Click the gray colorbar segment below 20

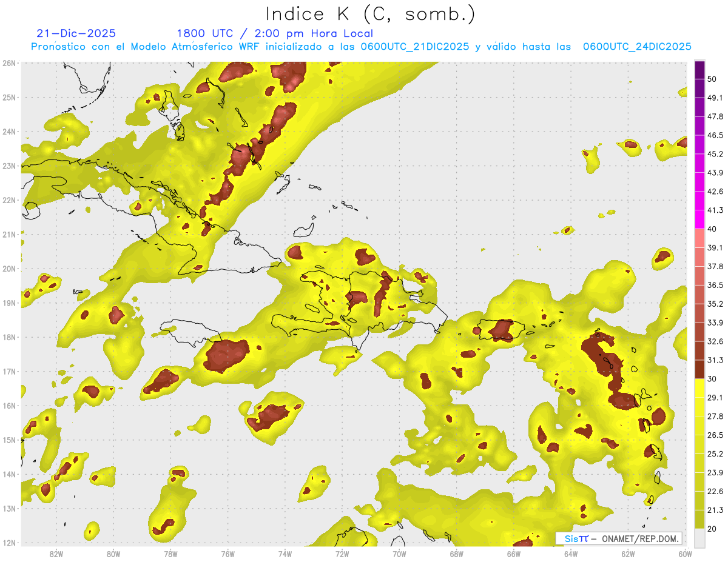pyautogui.click(x=699, y=537)
